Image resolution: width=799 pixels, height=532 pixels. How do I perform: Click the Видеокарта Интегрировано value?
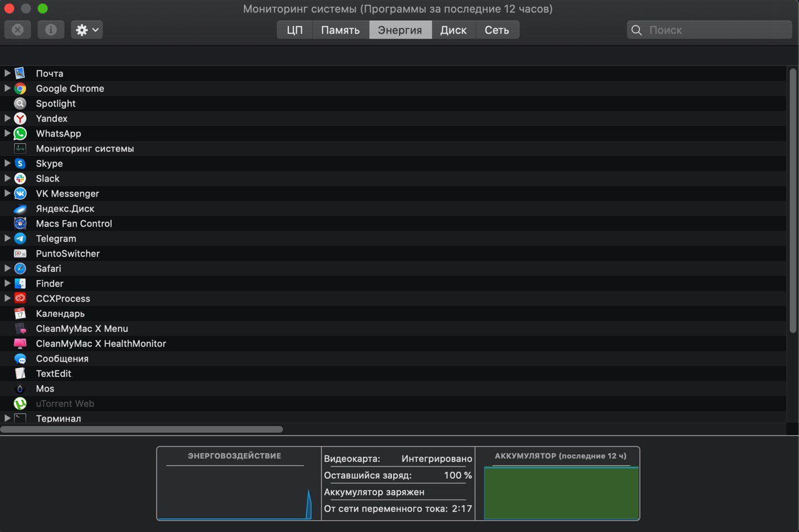pos(437,458)
